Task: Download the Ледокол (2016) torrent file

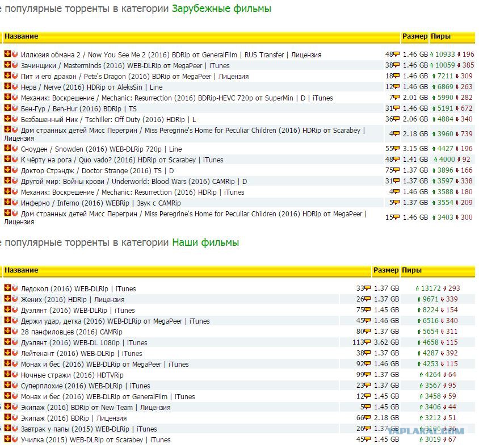Action: (7, 288)
